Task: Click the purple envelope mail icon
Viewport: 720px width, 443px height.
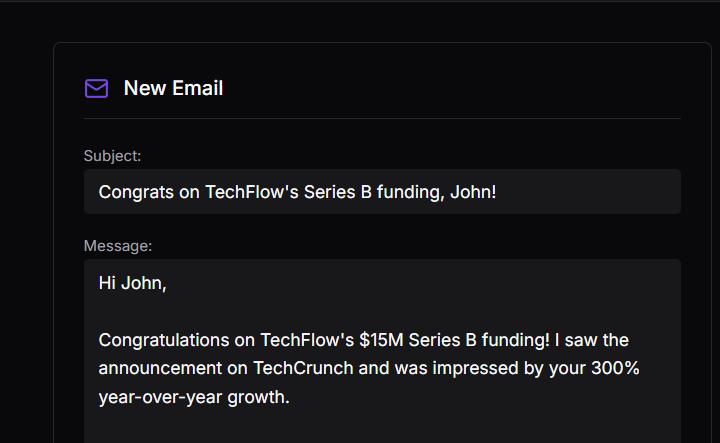Action: click(x=96, y=88)
